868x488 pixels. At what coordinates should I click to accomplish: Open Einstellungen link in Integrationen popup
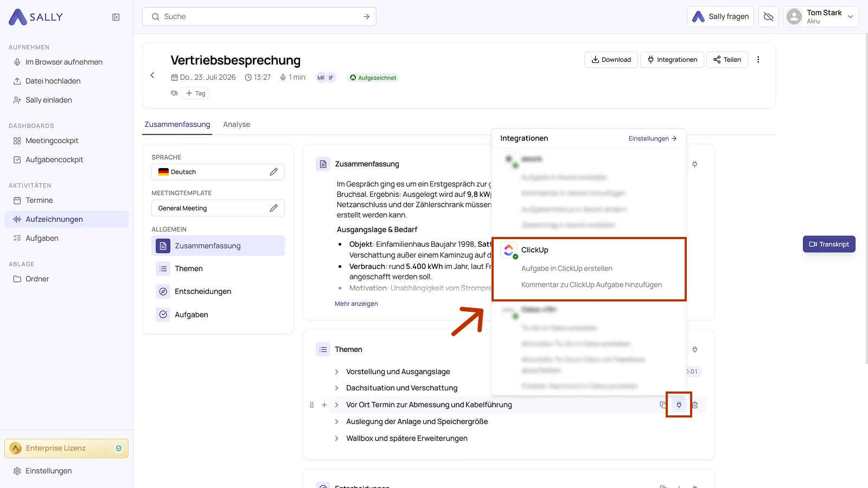653,139
